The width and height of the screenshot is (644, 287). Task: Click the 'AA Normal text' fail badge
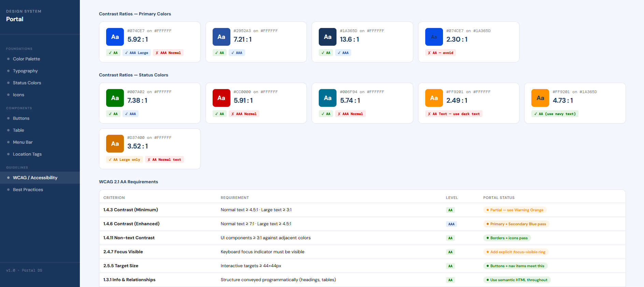[x=164, y=160]
